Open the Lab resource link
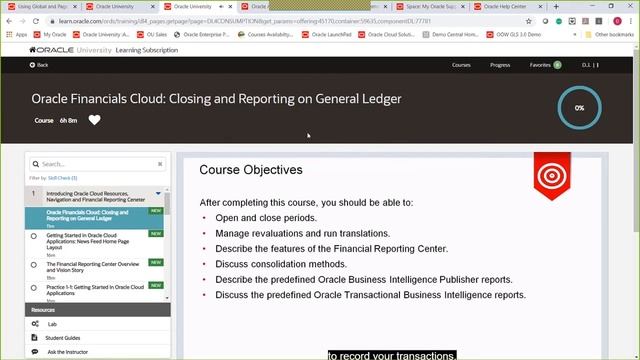The height and width of the screenshot is (360, 640). coord(52,324)
